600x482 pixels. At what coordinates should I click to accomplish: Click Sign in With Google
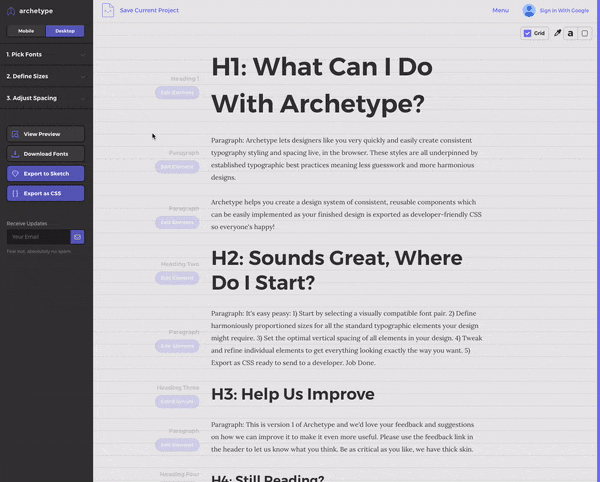click(564, 11)
